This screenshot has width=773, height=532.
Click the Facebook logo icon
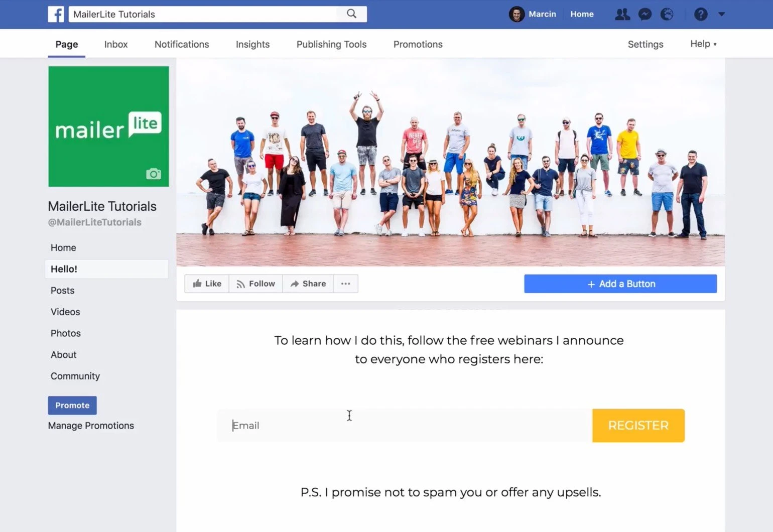[56, 14]
